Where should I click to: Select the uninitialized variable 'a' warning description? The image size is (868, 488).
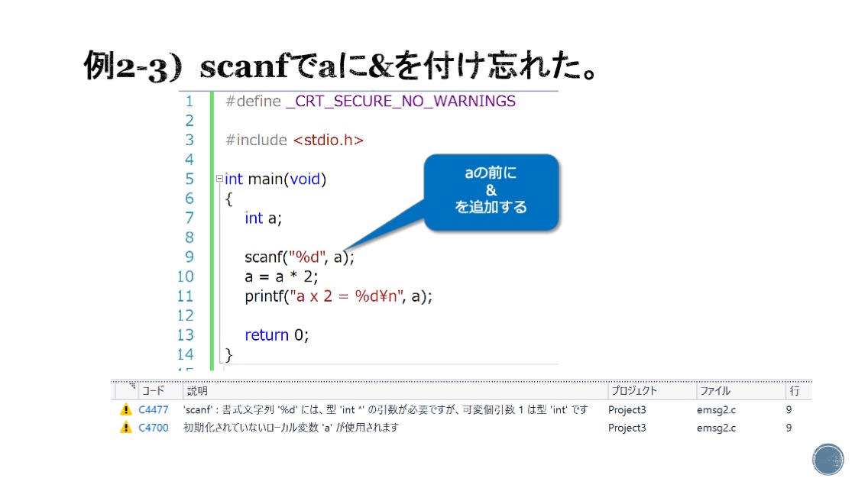coord(290,428)
